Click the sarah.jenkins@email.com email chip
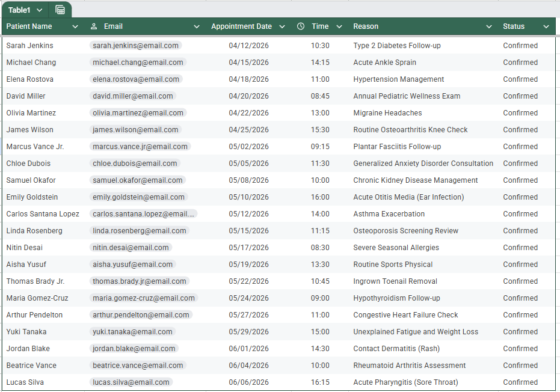 pos(136,45)
